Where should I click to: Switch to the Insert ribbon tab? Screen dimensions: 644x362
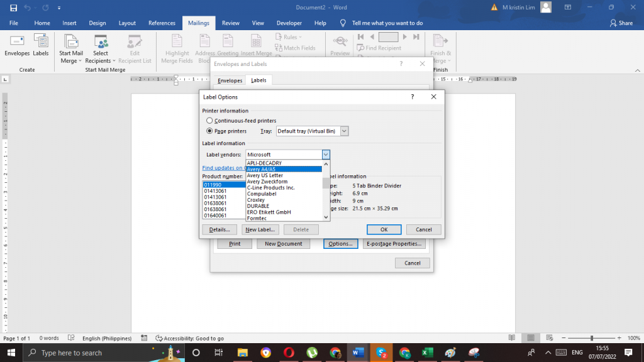[69, 23]
